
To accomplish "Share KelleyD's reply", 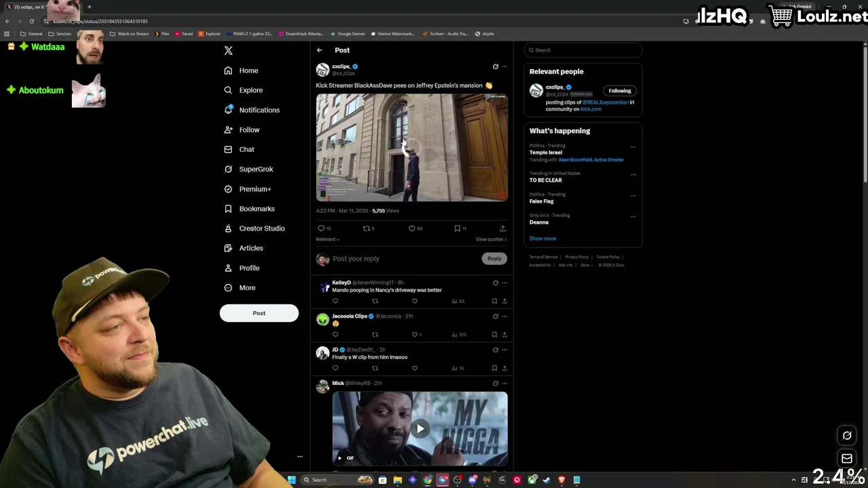I will pyautogui.click(x=505, y=301).
